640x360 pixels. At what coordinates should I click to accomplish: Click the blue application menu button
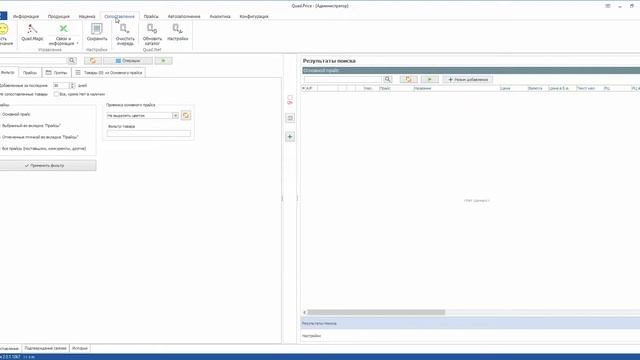(3, 16)
